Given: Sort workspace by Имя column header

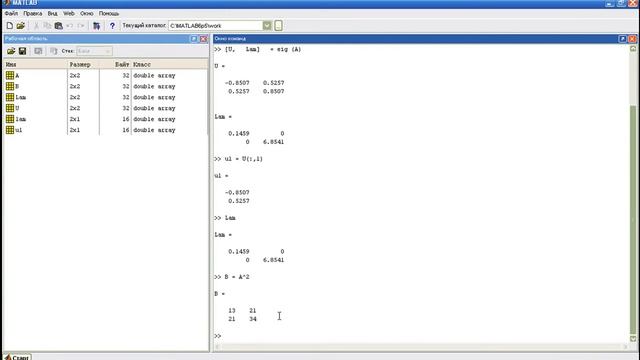Looking at the screenshot, I should point(35,64).
